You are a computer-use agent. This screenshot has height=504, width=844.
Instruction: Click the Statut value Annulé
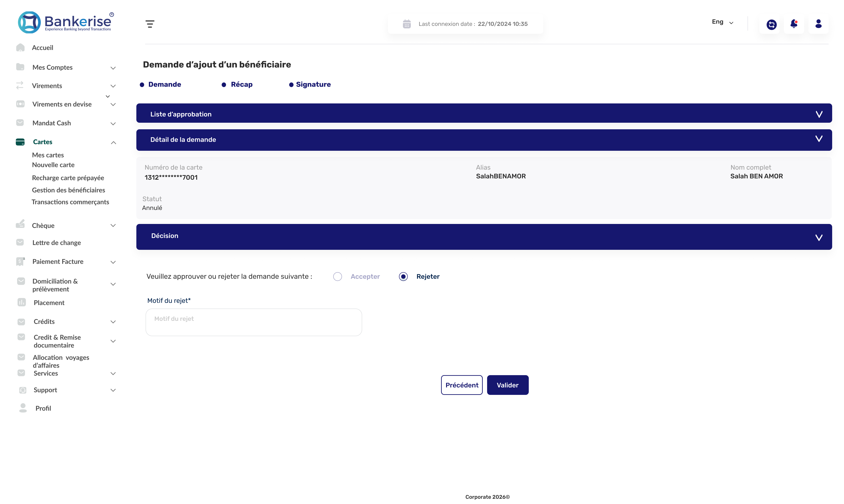[152, 208]
